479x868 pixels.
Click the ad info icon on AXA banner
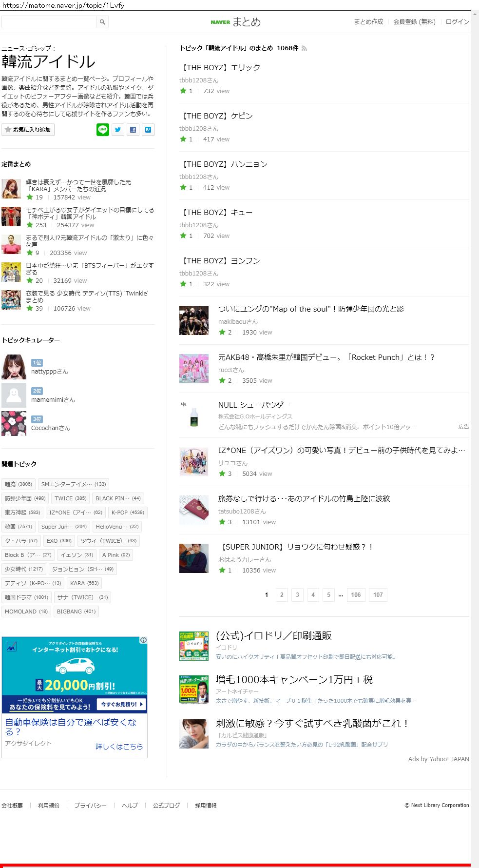(x=144, y=640)
